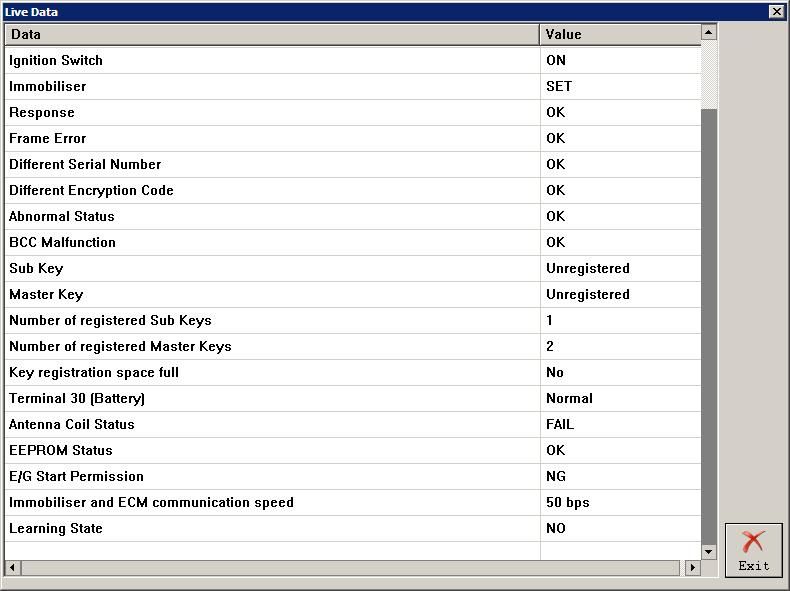This screenshot has width=790, height=591.
Task: Click the Normal value of Terminal 30
Action: click(569, 399)
